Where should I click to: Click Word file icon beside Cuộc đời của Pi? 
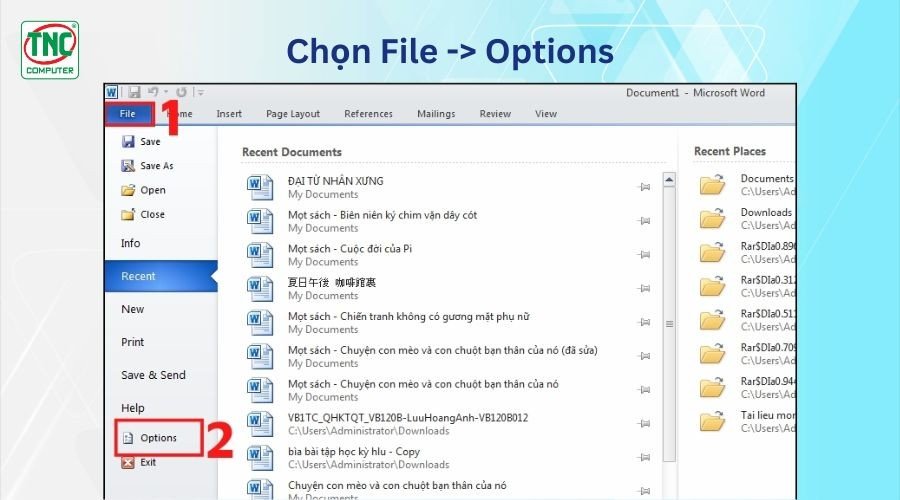(260, 255)
